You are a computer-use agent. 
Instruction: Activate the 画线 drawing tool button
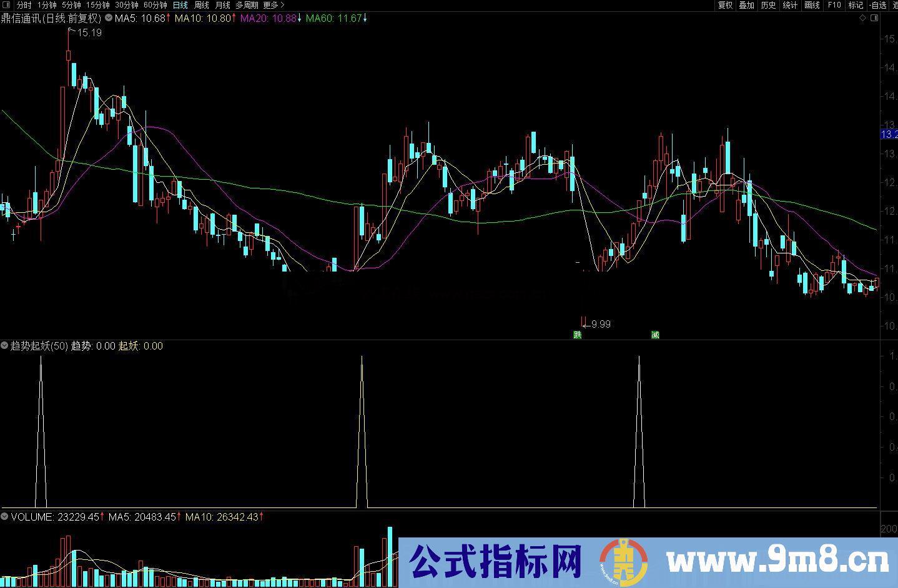(812, 5)
